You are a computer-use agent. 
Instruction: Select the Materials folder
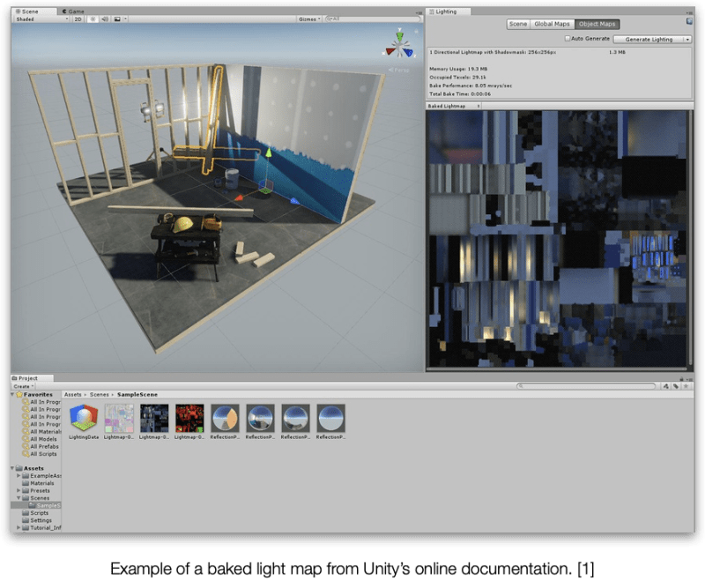point(39,483)
